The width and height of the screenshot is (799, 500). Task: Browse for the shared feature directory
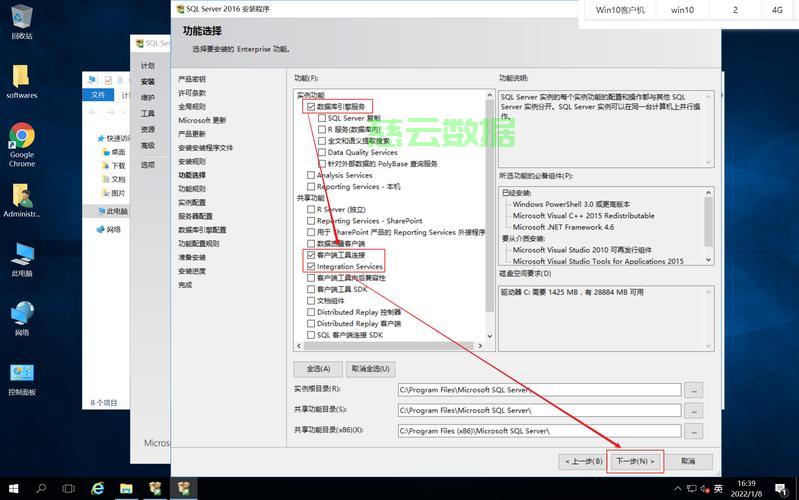pos(694,410)
